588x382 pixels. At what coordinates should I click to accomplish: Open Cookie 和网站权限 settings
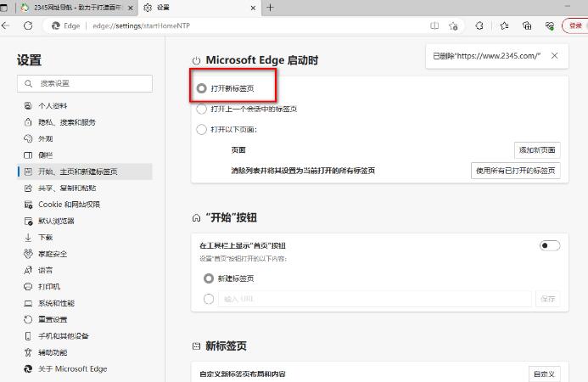(x=85, y=205)
